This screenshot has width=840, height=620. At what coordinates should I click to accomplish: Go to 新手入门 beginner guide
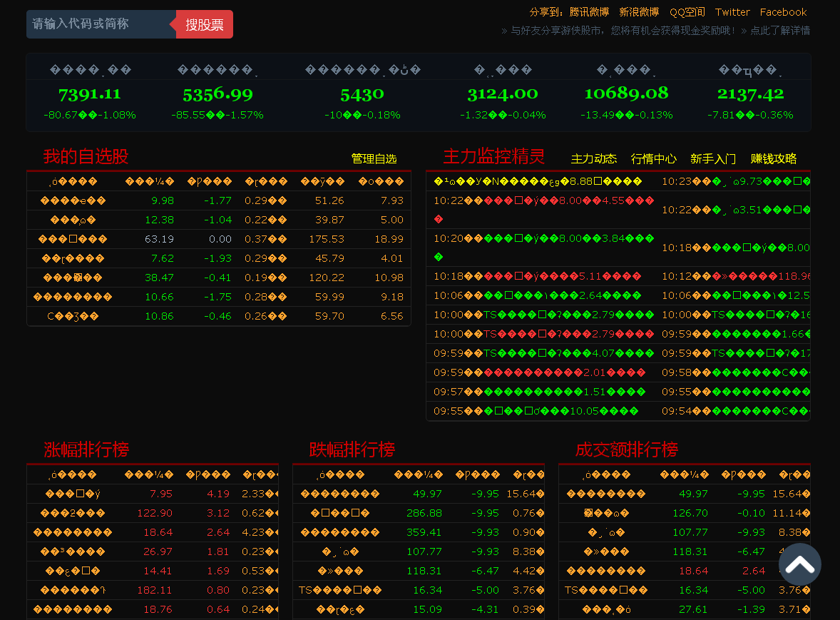coord(713,158)
